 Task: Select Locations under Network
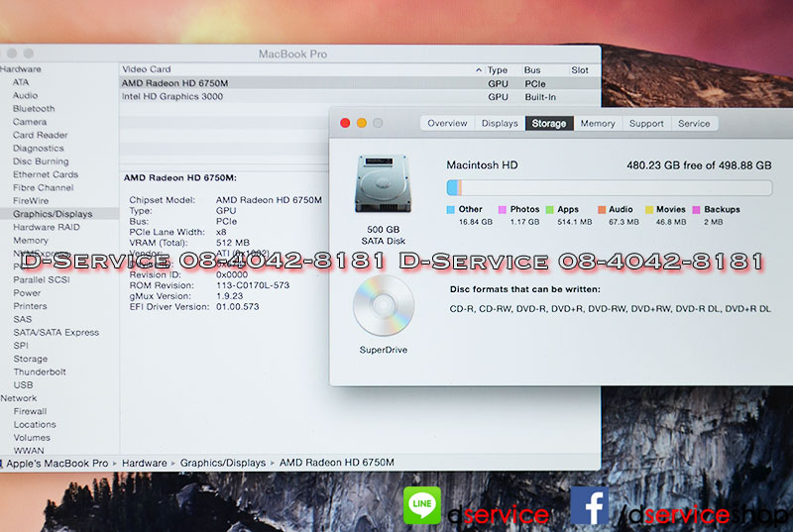(x=35, y=424)
